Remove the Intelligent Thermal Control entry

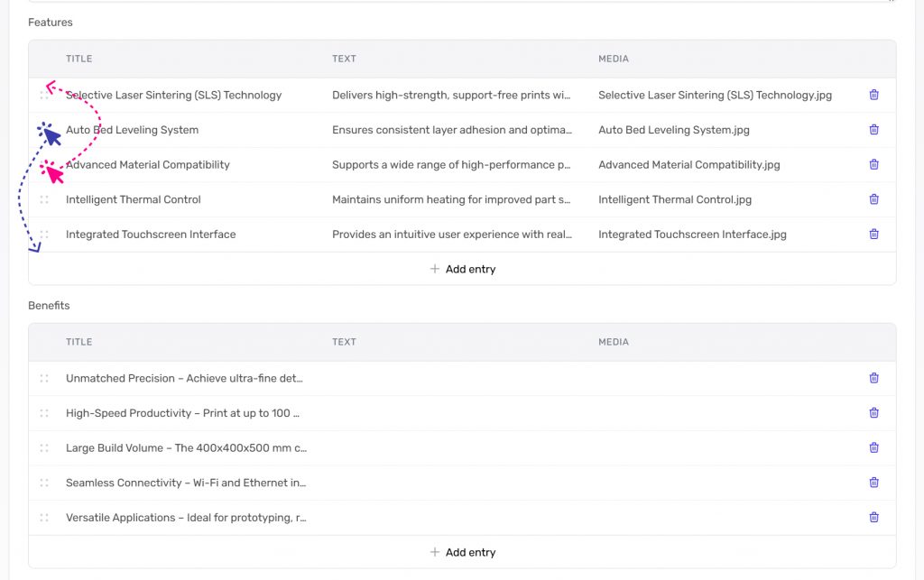tap(873, 199)
